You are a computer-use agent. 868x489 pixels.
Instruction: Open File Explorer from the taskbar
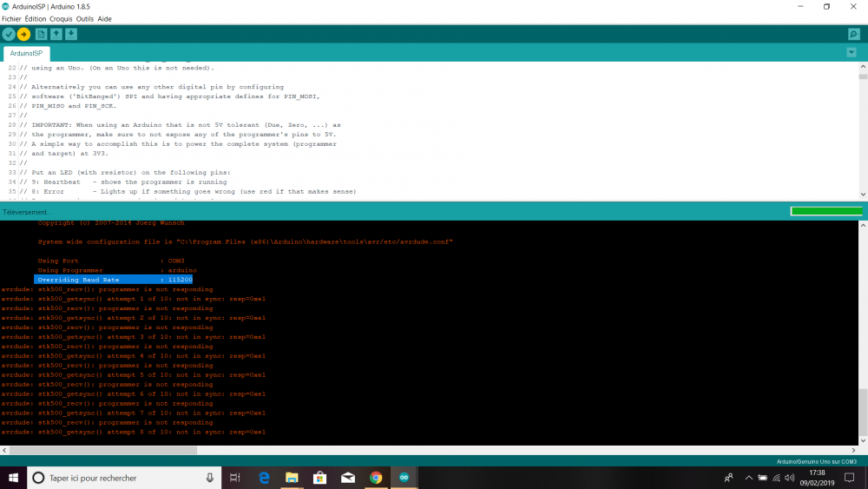click(x=292, y=478)
